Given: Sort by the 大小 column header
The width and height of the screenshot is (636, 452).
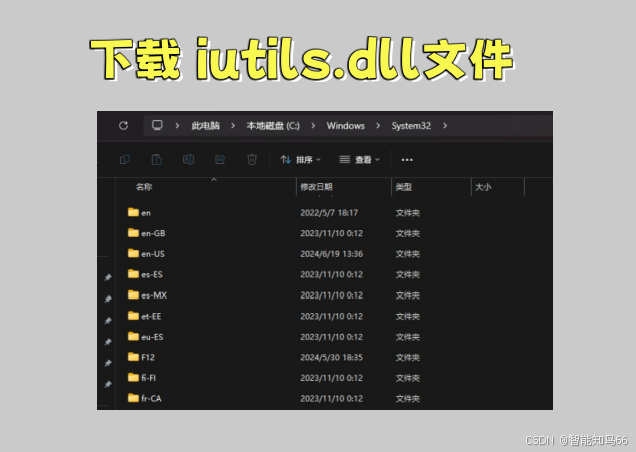Looking at the screenshot, I should (x=483, y=187).
